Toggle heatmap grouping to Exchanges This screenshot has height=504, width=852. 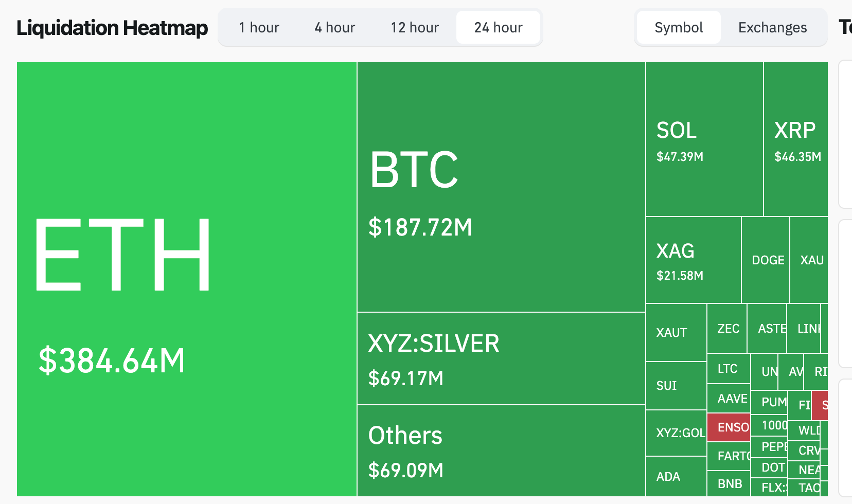772,27
